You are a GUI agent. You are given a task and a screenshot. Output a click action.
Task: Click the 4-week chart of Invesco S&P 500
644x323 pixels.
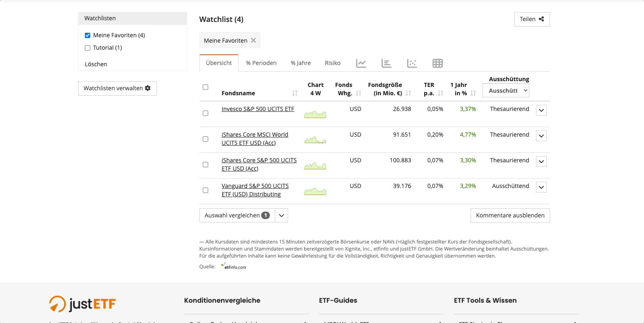[x=315, y=114]
